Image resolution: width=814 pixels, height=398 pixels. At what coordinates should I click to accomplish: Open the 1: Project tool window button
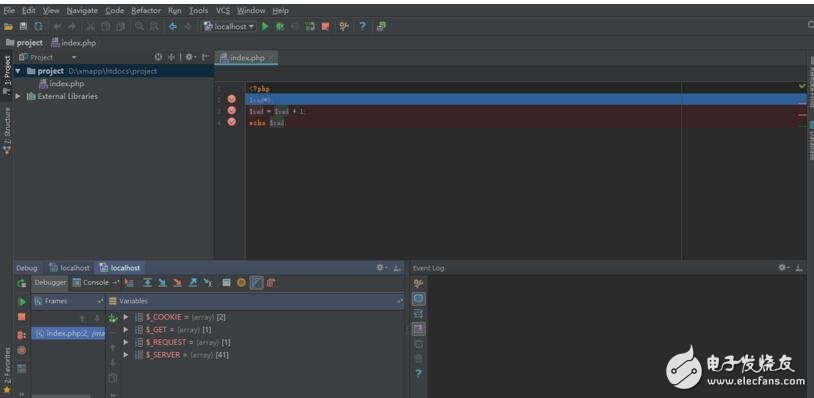pyautogui.click(x=7, y=75)
